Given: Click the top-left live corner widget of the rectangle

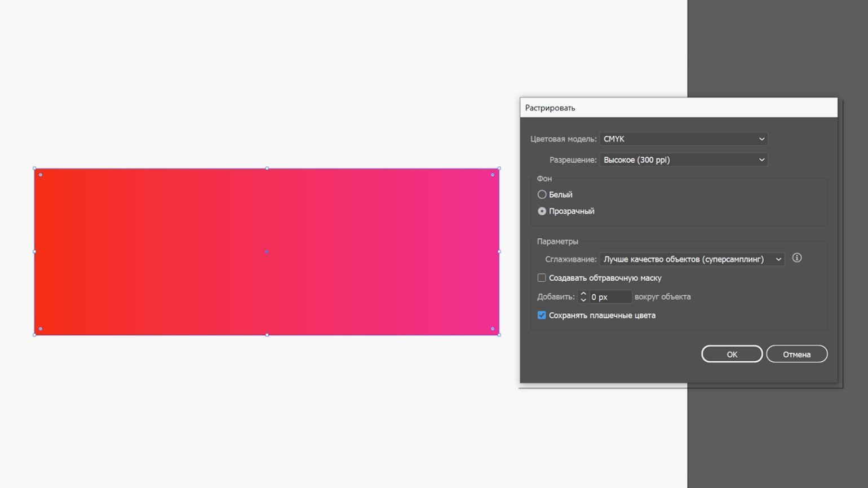Looking at the screenshot, I should 41,175.
